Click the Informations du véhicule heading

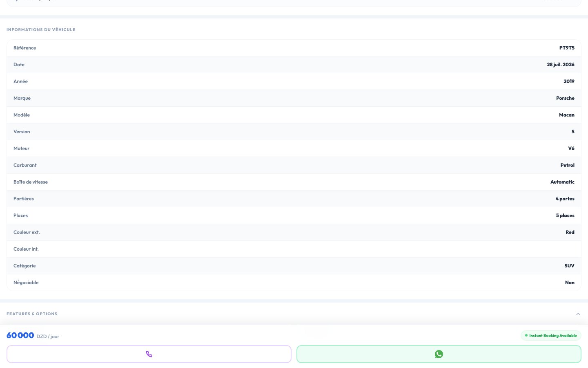coord(41,30)
